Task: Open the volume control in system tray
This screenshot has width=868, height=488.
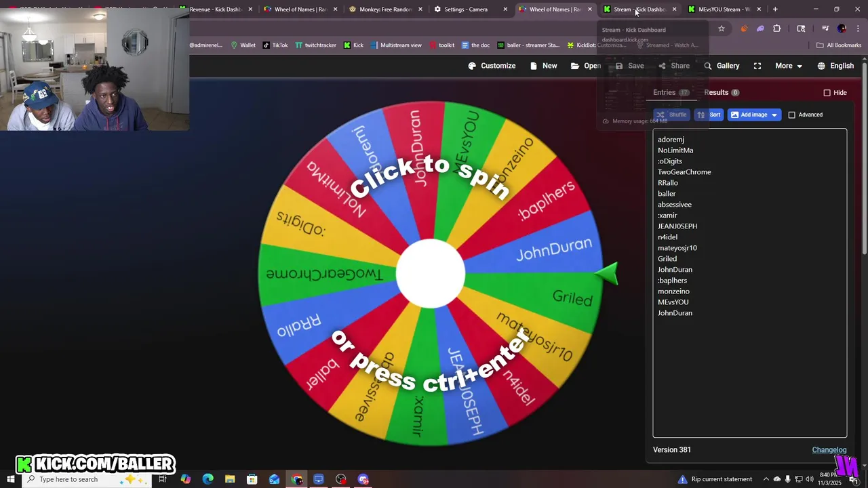Action: 810,479
